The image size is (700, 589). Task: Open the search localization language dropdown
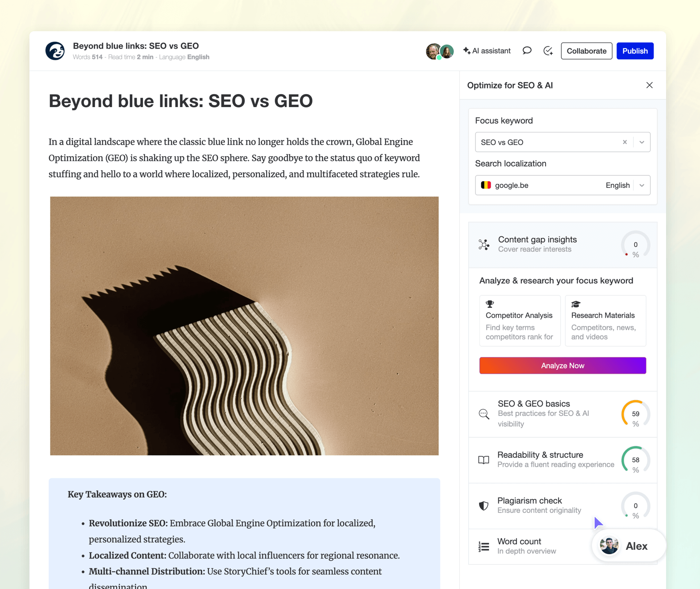(642, 185)
